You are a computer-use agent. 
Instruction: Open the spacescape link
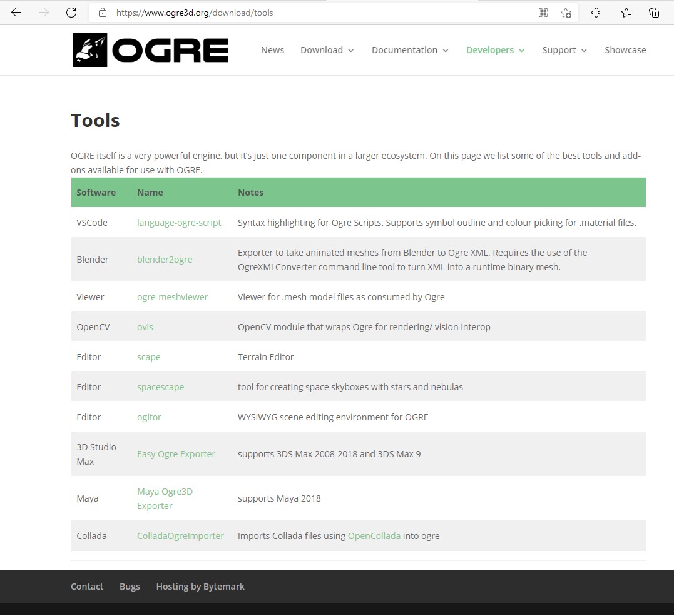point(160,387)
